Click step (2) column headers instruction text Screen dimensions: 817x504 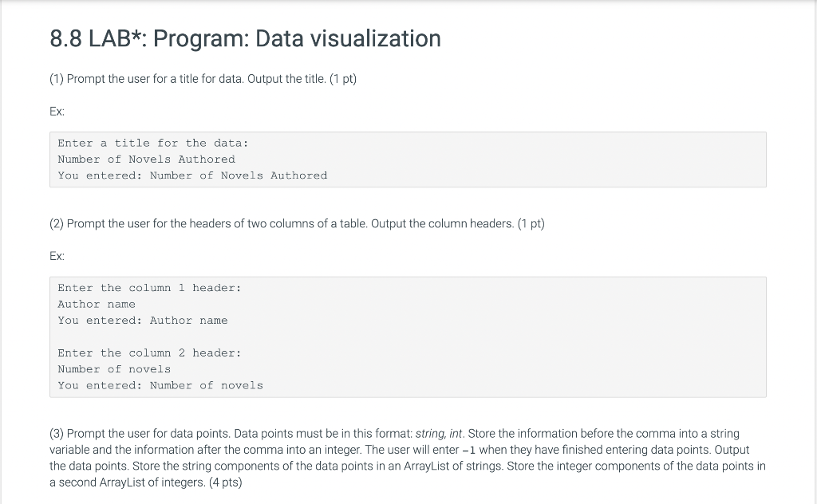pyautogui.click(x=297, y=224)
